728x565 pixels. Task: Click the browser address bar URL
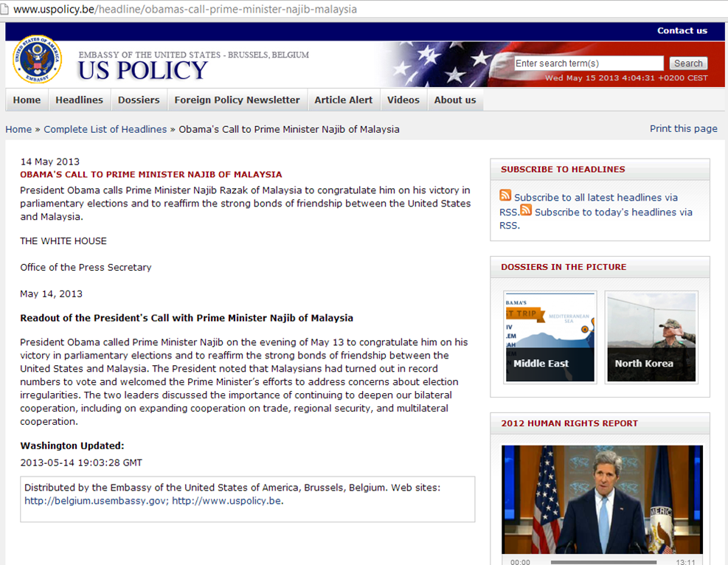[185, 10]
